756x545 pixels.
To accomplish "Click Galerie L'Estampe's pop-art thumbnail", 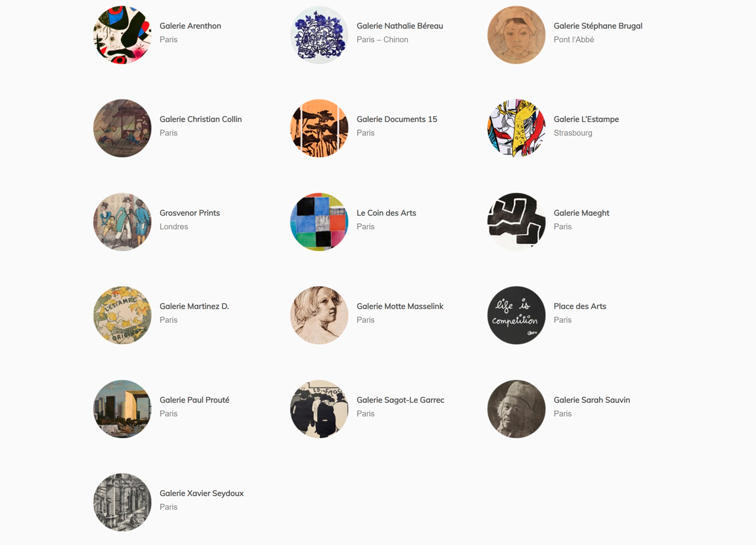I will coord(516,128).
